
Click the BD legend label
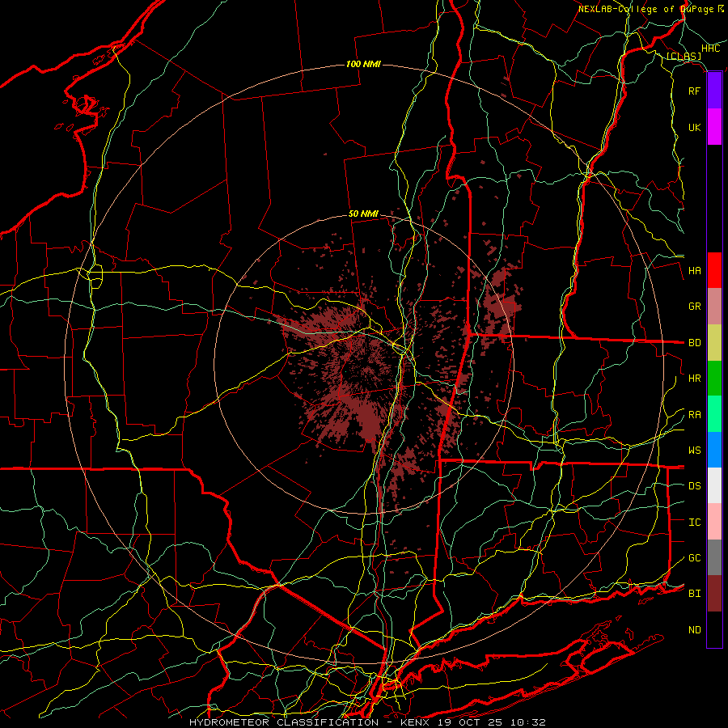coord(694,343)
